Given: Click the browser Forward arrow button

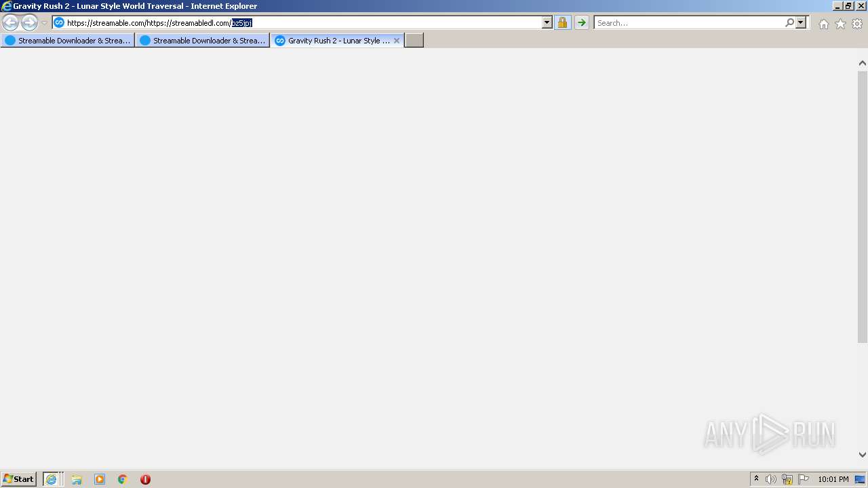Looking at the screenshot, I should point(29,22).
